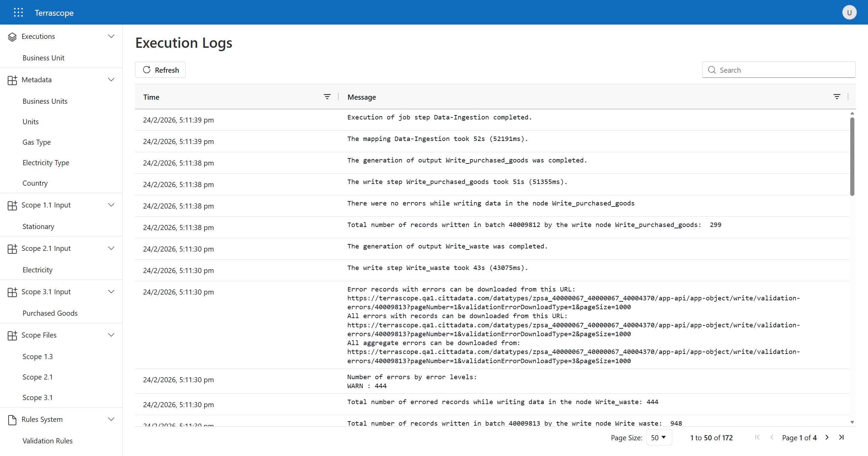Click the Scope Files grid icon
Image resolution: width=868 pixels, height=456 pixels.
click(x=12, y=336)
